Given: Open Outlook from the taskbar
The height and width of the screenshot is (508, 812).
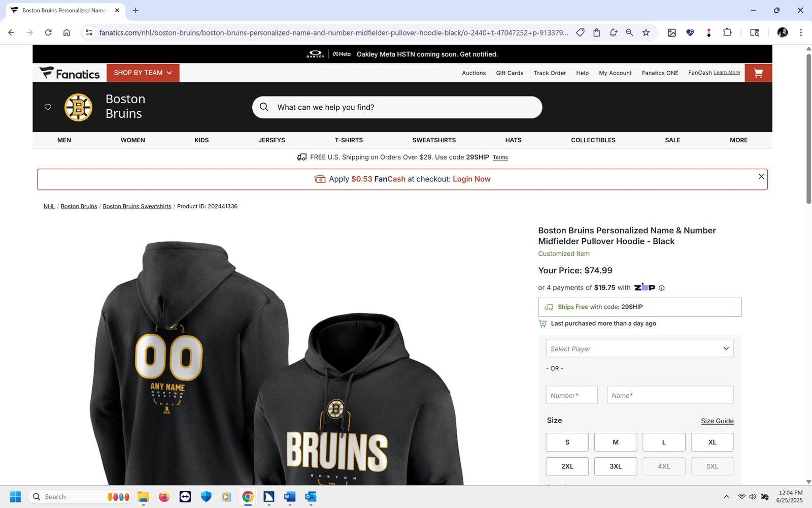Looking at the screenshot, I should coord(311,497).
